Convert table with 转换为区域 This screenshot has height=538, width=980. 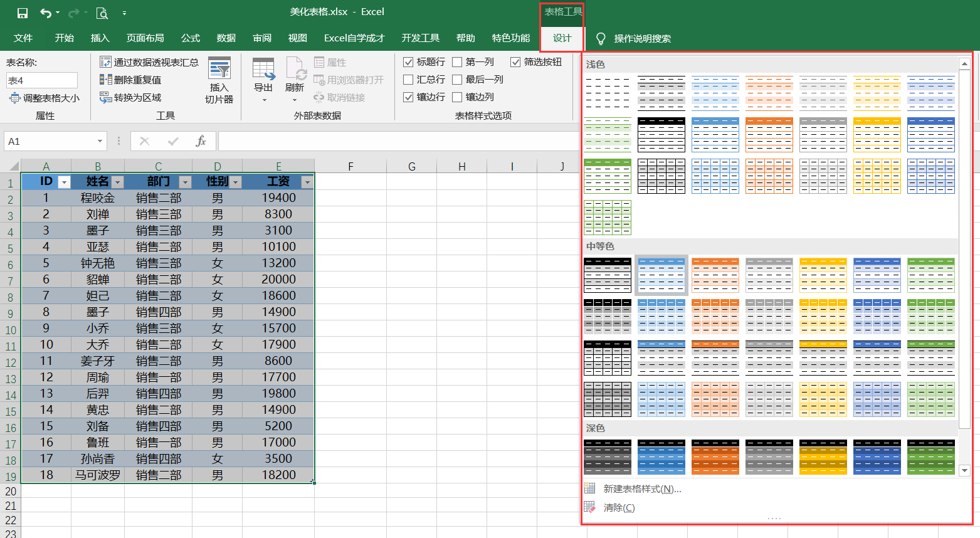pos(130,97)
